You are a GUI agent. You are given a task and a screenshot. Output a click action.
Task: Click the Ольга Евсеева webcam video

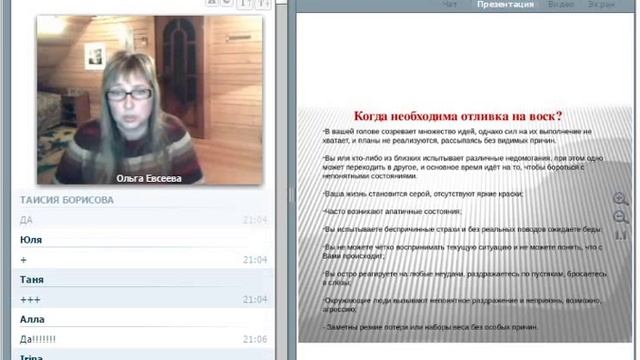150,100
